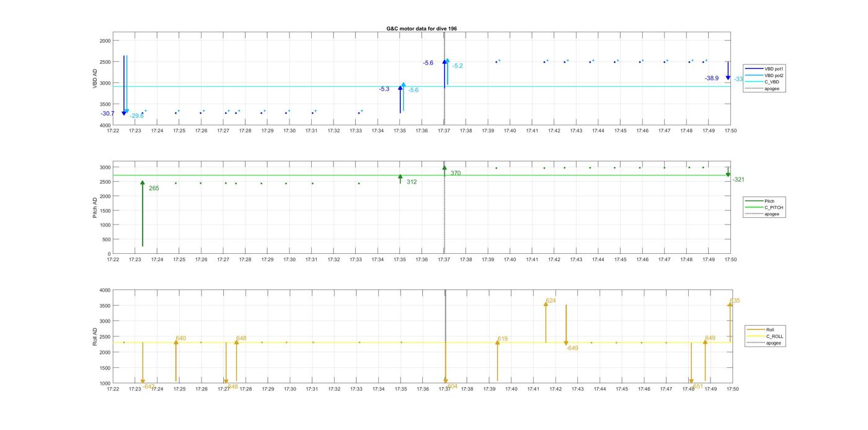Click the "VBD AD" y-axis label
Viewport: 868px width, 430px height.
[x=95, y=78]
